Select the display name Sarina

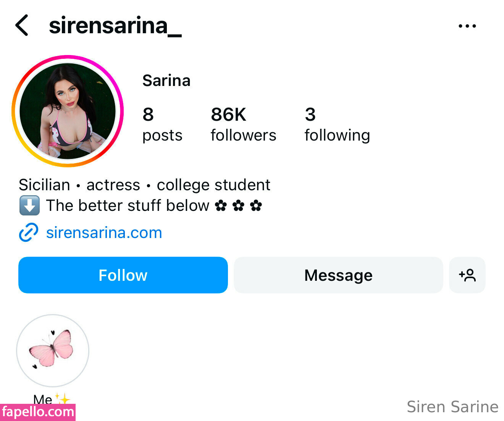coord(166,81)
